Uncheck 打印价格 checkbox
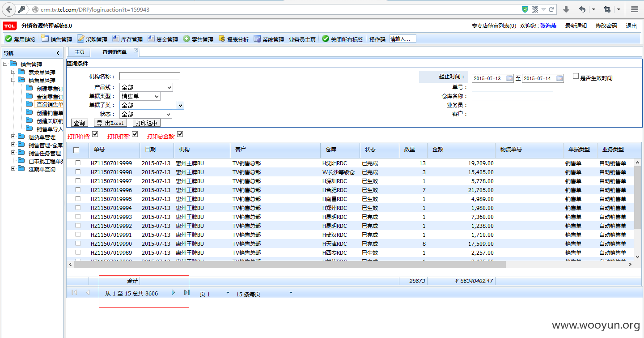This screenshot has height=338, width=644. 95,134
